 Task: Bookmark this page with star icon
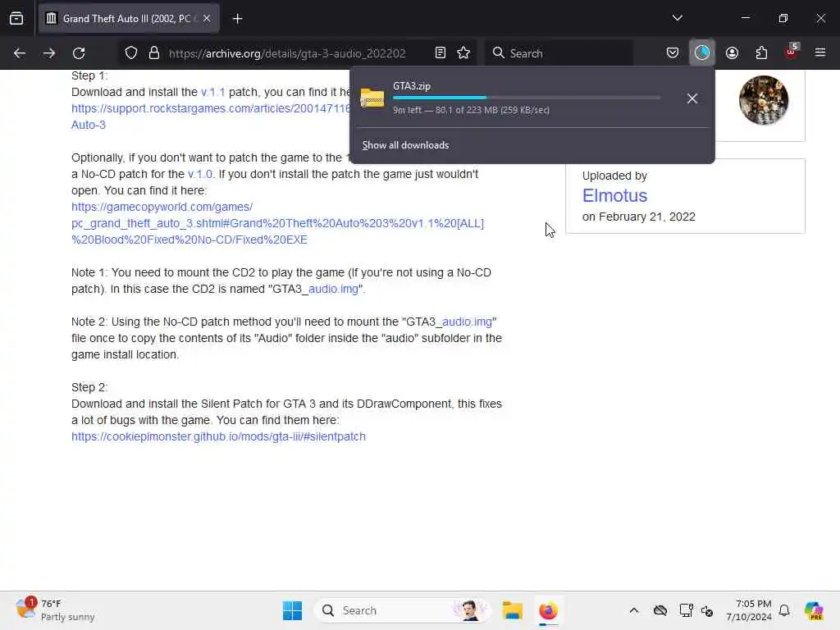coord(463,53)
